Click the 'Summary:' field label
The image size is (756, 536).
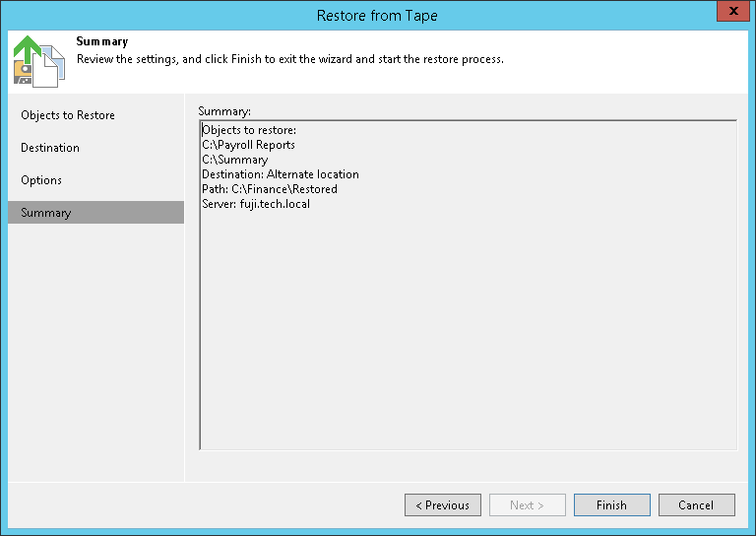point(224,111)
